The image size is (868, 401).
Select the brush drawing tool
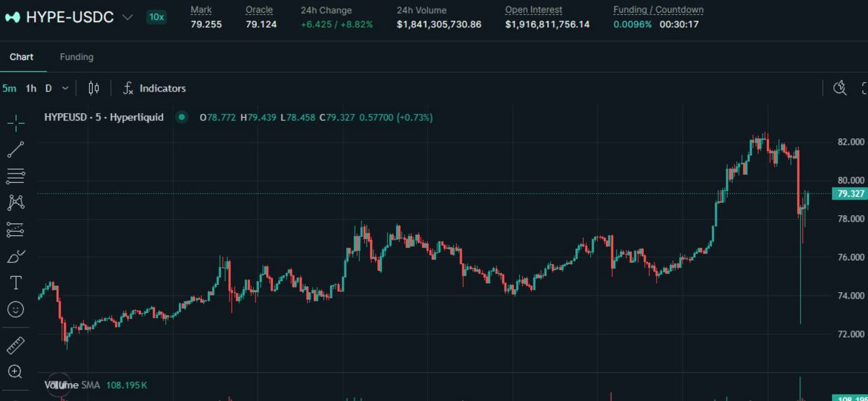(16, 256)
